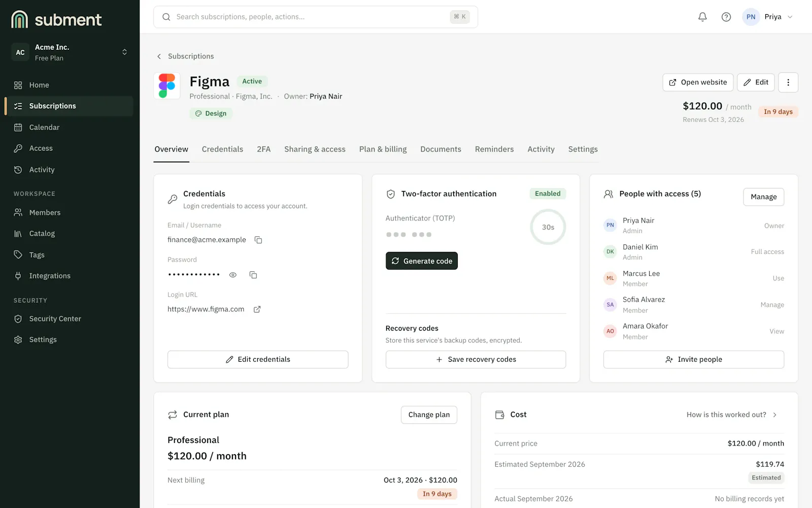Reveal the password with eye icon
Screen dimensions: 812x508
click(233, 275)
